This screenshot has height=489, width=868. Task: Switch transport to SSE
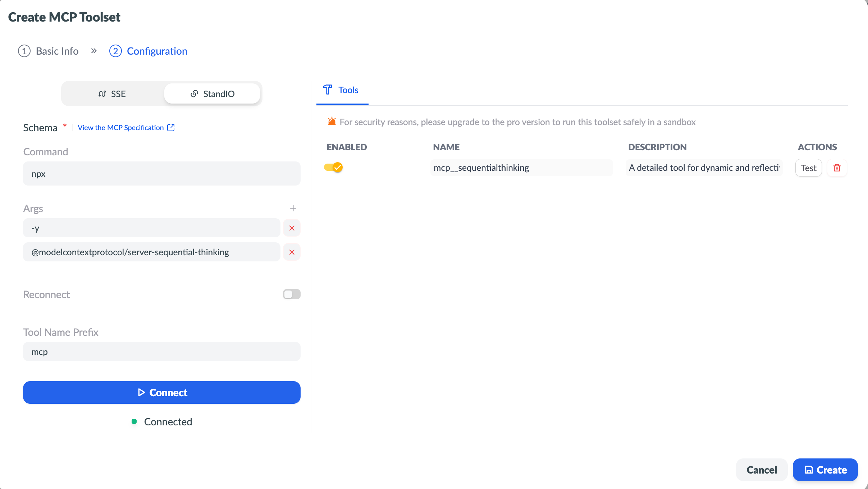[112, 94]
